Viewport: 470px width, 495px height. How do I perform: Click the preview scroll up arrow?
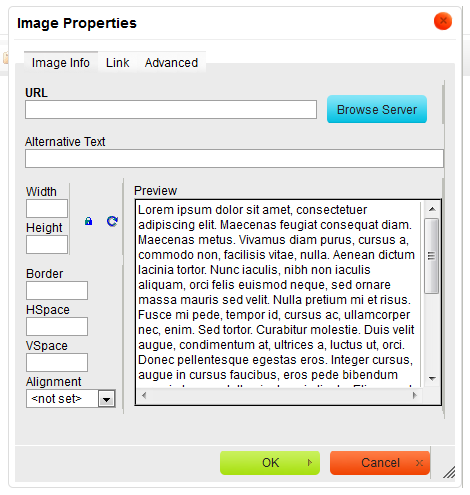432,209
